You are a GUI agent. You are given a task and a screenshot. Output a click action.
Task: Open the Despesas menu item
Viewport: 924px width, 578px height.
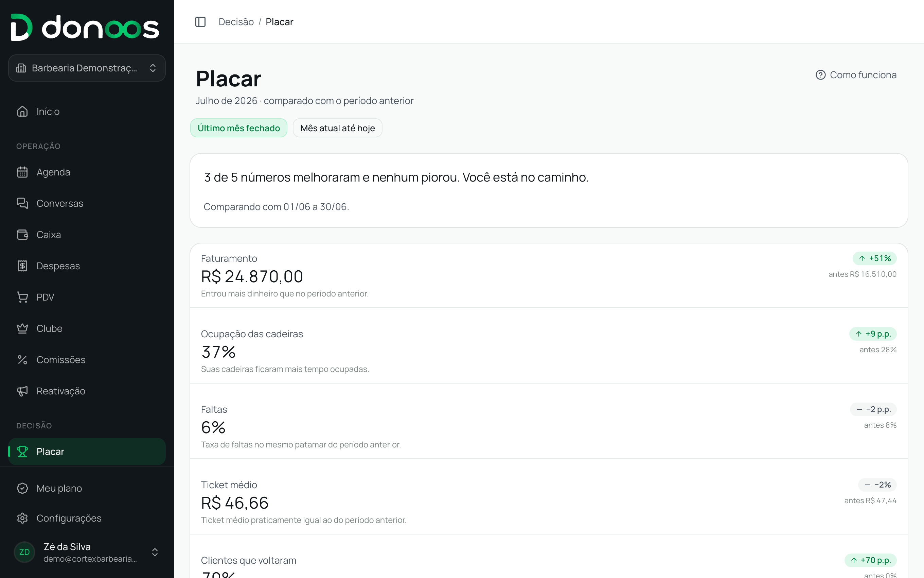point(87,266)
